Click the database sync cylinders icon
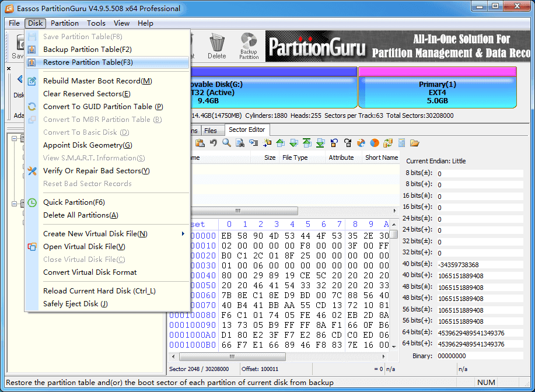The width and height of the screenshot is (535, 392). pyautogui.click(x=388, y=143)
